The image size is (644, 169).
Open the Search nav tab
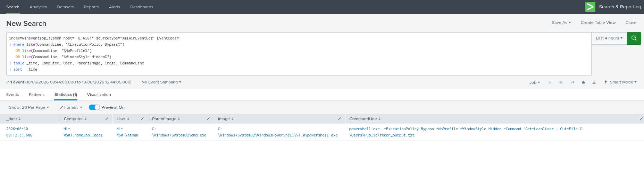[x=13, y=7]
